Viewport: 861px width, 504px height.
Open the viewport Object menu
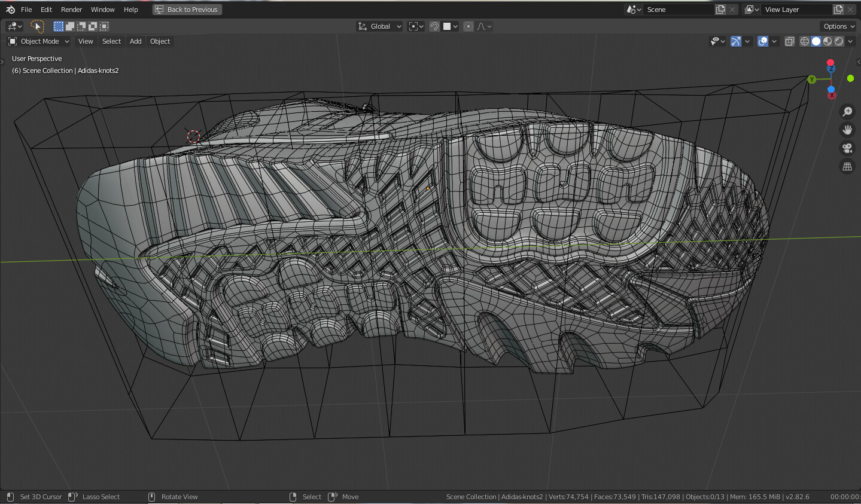160,41
